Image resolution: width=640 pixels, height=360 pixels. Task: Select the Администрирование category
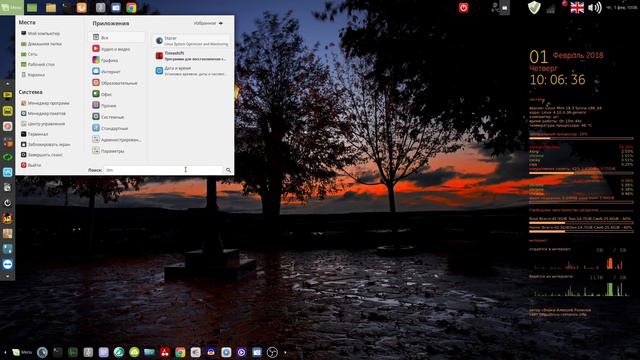click(116, 140)
